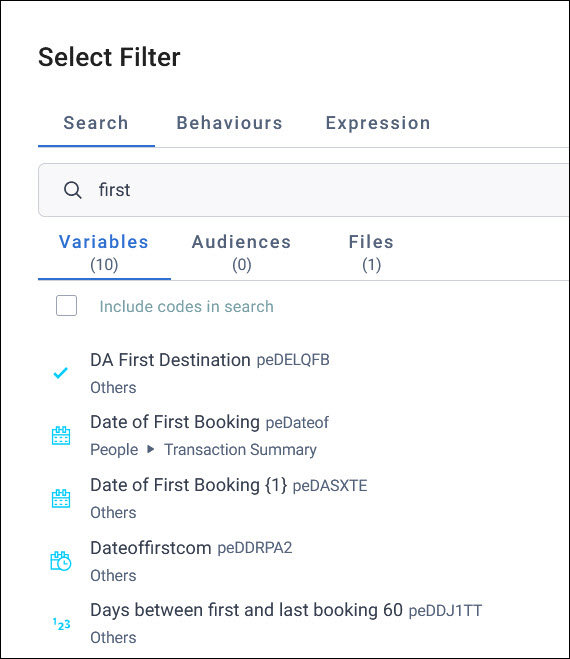This screenshot has width=570, height=659.
Task: Click the peDDRPA2 code text
Action: 255,548
